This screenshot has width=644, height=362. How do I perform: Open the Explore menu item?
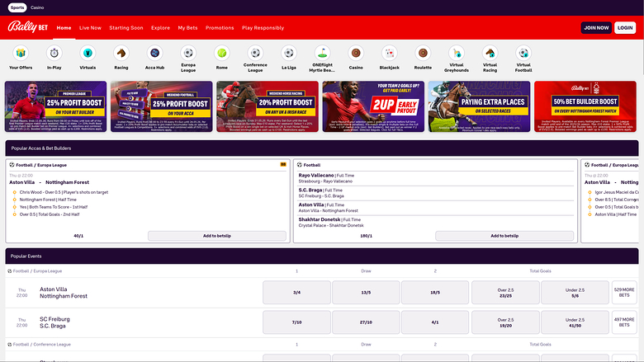coord(160,28)
